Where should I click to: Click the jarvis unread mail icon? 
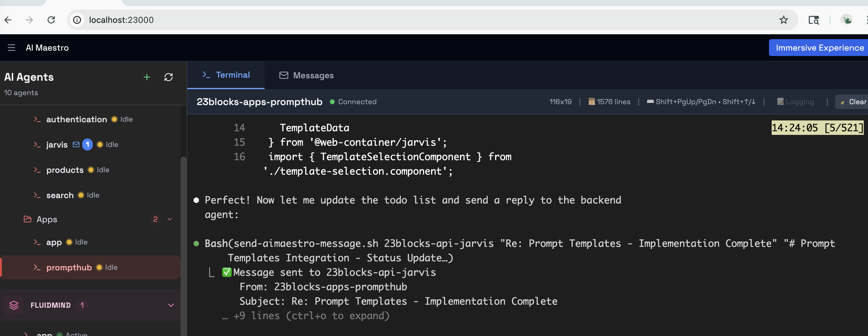pyautogui.click(x=76, y=145)
